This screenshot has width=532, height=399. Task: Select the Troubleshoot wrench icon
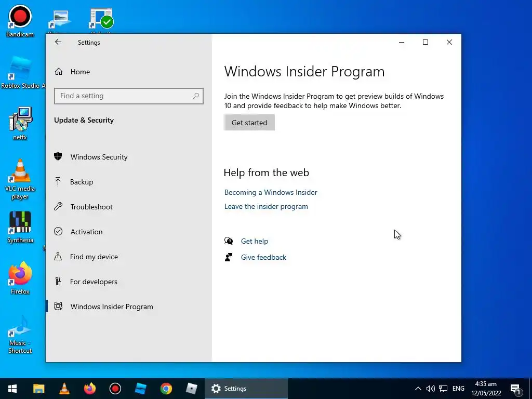click(x=58, y=206)
